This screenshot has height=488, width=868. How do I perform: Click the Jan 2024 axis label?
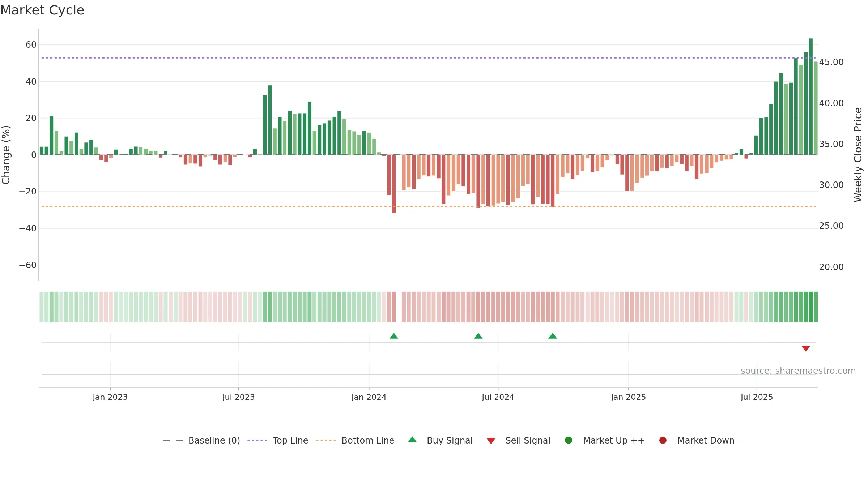(369, 397)
